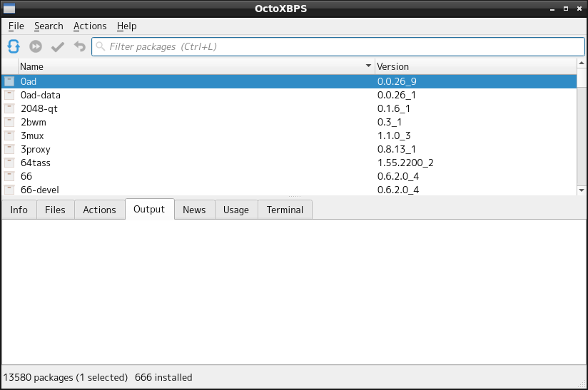Click package status icon for 0ad
This screenshot has width=588, height=390.
pos(9,81)
